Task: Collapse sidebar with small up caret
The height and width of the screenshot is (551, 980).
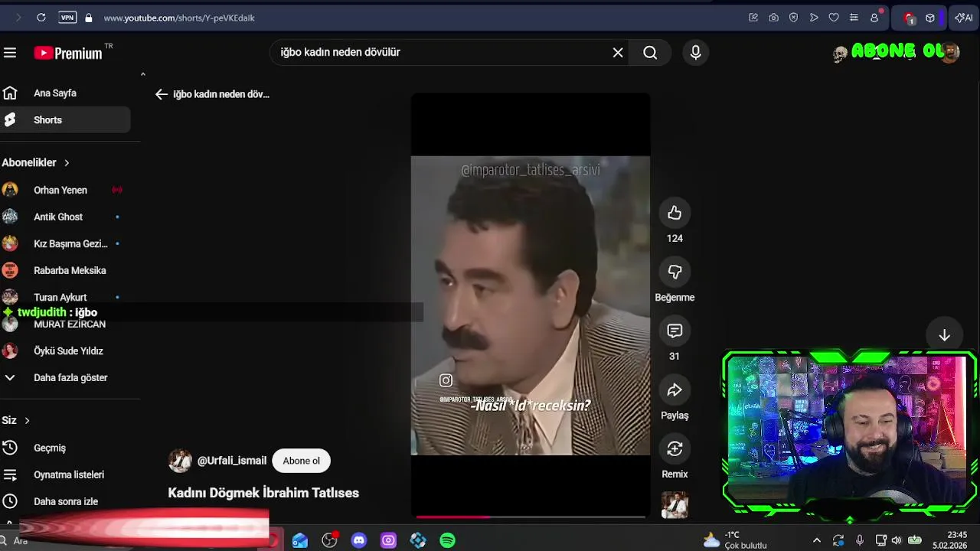Action: click(x=142, y=74)
